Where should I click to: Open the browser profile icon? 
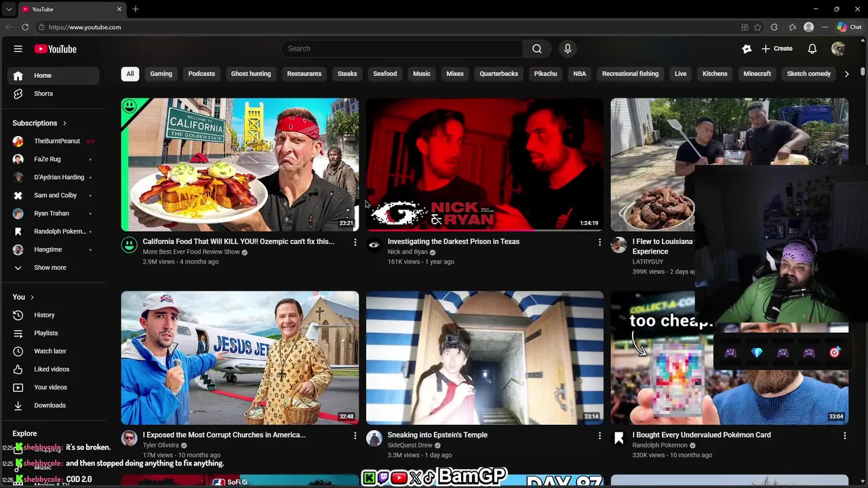(808, 27)
